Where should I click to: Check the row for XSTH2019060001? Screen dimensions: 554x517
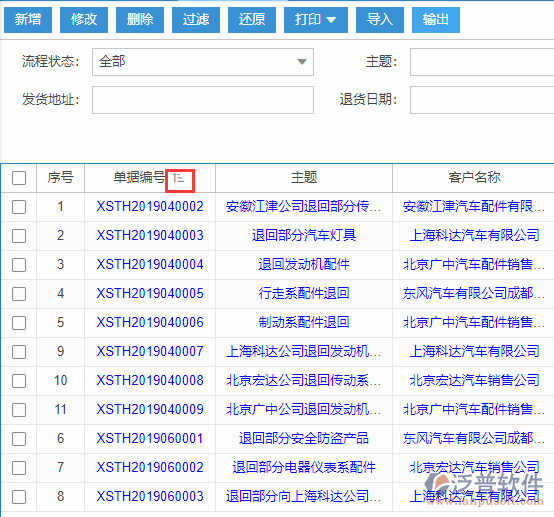pyautogui.click(x=19, y=439)
